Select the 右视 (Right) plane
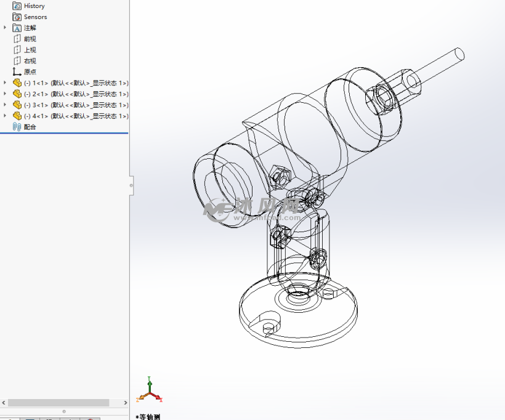Image resolution: width=505 pixels, height=420 pixels. click(x=30, y=61)
